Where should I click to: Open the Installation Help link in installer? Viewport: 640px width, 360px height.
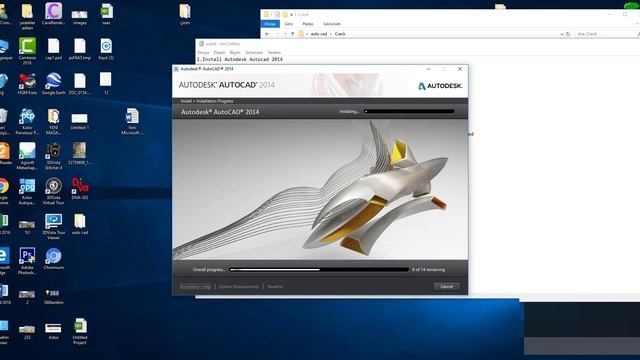pyautogui.click(x=196, y=287)
